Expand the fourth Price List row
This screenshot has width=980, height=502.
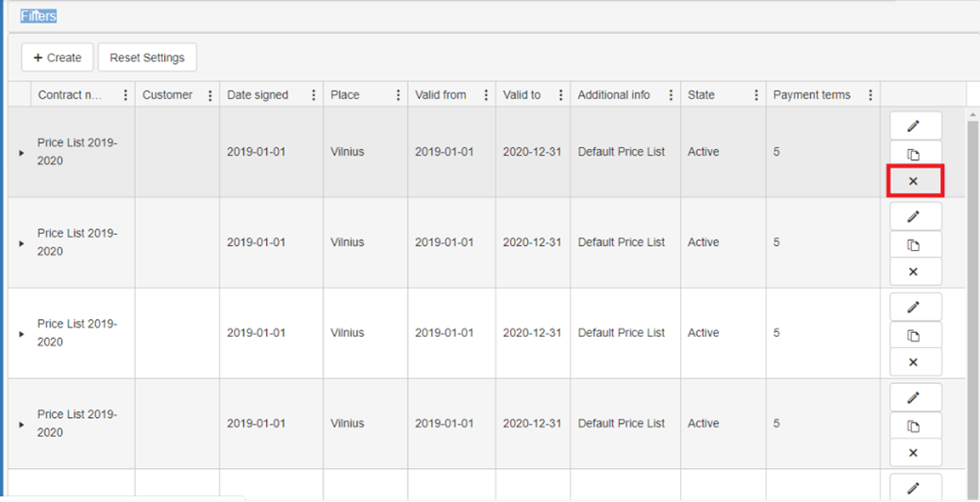[x=22, y=424]
